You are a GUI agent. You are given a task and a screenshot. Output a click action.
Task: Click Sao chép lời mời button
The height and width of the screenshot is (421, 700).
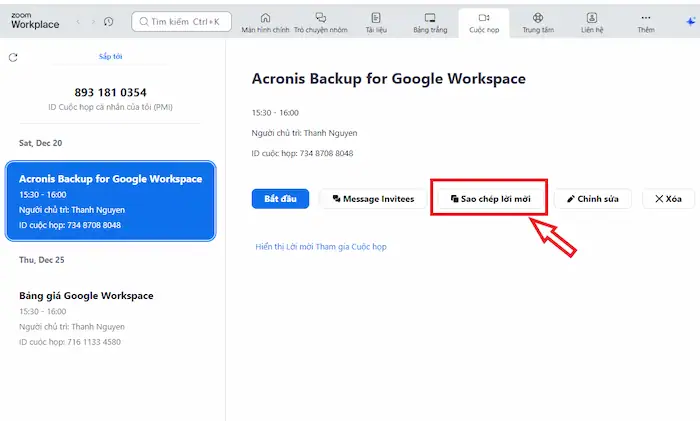[x=489, y=199]
